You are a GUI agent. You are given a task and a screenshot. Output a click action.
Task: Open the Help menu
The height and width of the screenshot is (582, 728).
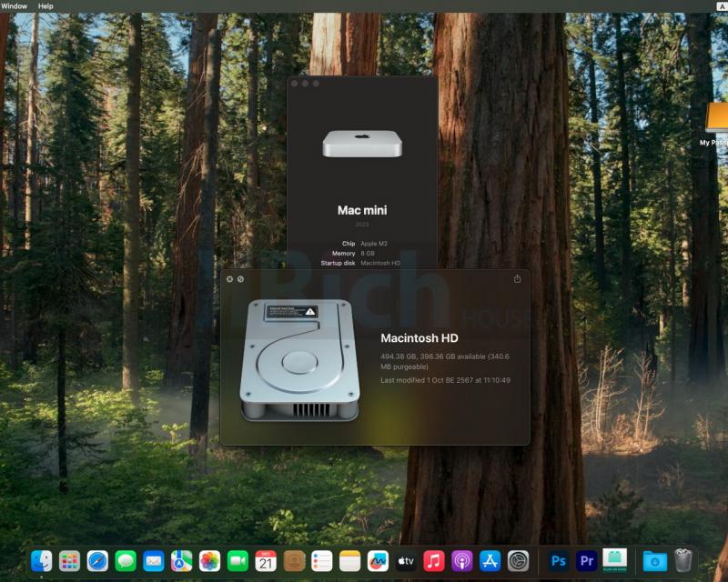pos(45,5)
